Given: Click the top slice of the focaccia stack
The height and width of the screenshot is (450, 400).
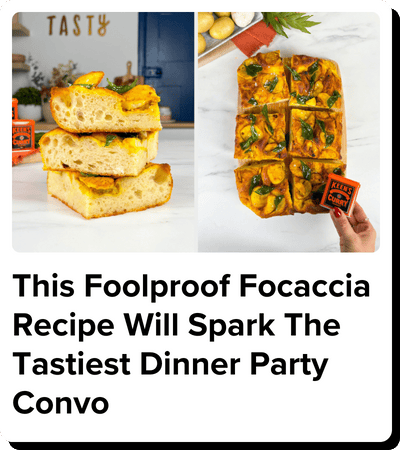Looking at the screenshot, I should (x=106, y=103).
